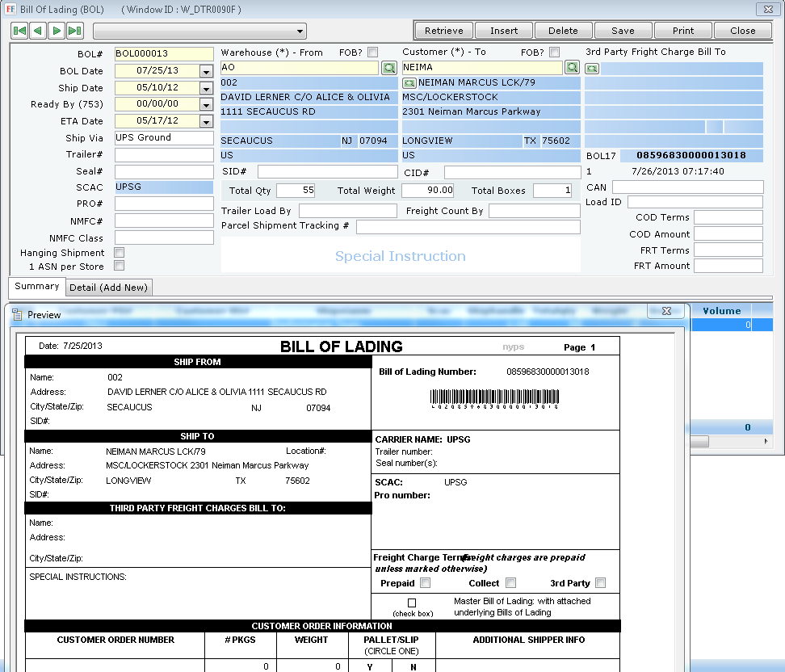This screenshot has height=672, width=785.
Task: Toggle the Hanging Shipment checkbox
Action: pyautogui.click(x=119, y=251)
